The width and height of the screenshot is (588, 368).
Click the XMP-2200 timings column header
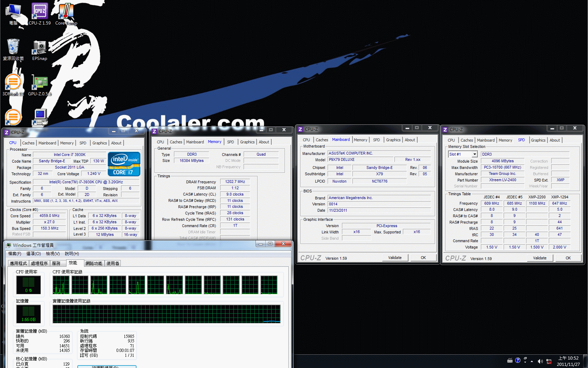[x=537, y=197]
